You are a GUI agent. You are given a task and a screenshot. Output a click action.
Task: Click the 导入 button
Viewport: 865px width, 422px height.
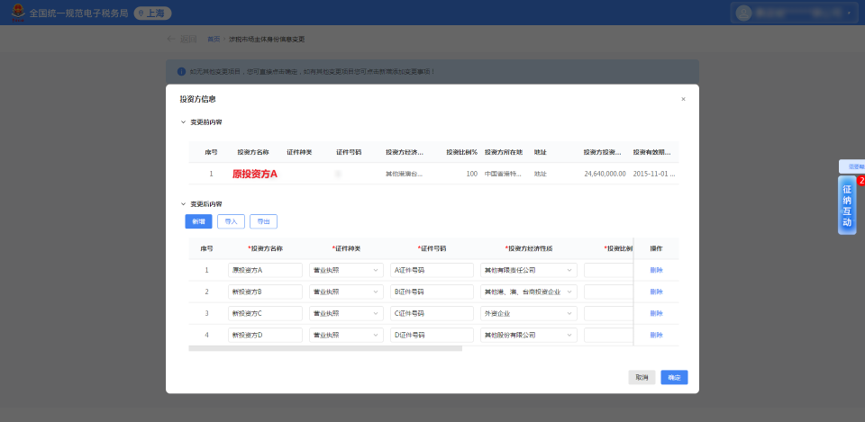231,221
